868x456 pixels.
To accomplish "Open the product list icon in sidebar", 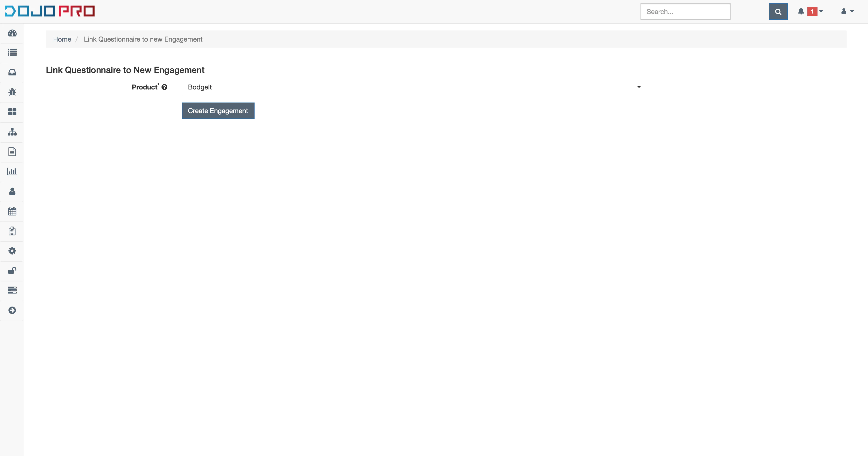I will pyautogui.click(x=12, y=53).
